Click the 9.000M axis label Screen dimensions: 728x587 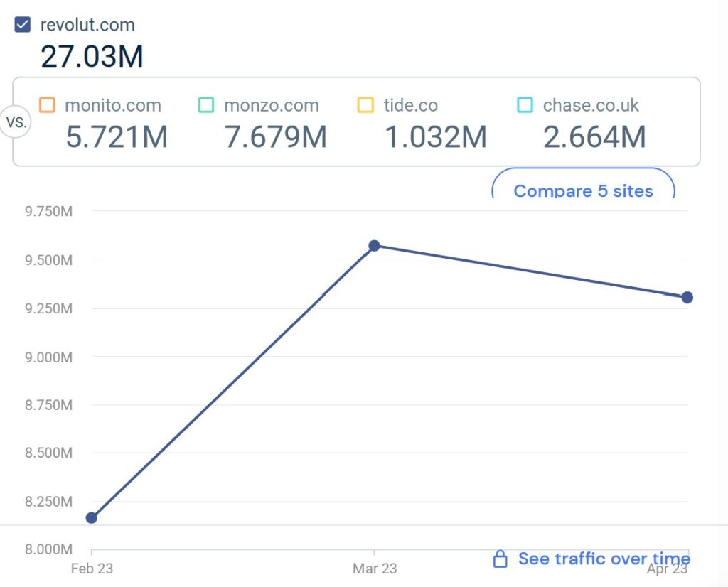[x=49, y=357]
